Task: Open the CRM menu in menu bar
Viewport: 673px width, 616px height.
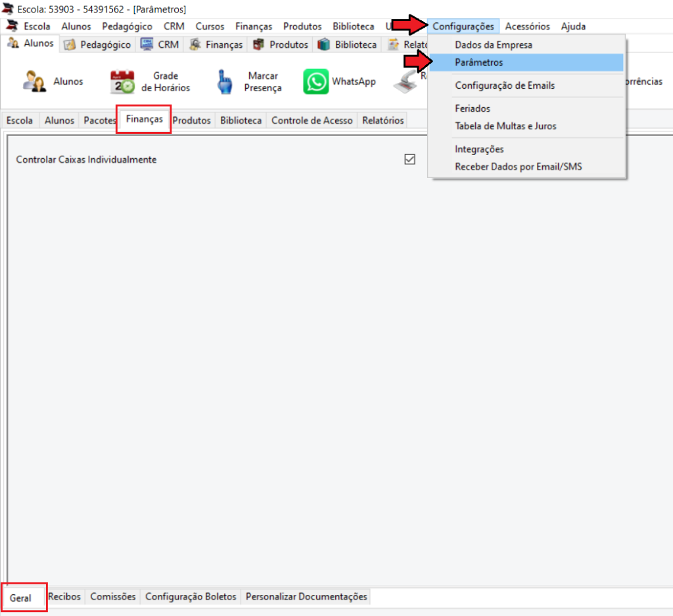Action: point(174,26)
